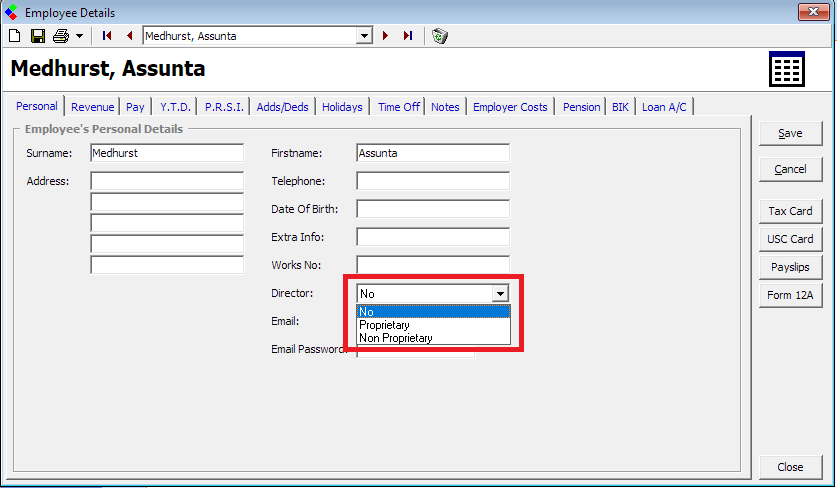Screen dimensions: 837x488
Task: Open the Holidays tab
Action: click(x=342, y=107)
